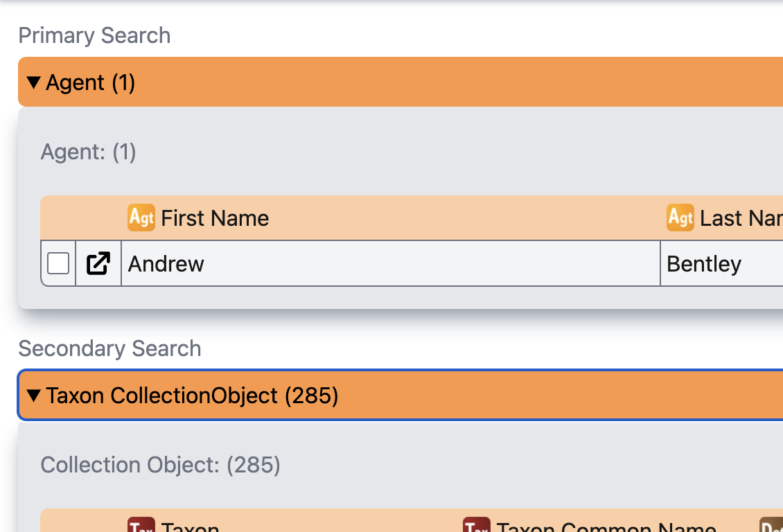Open Andrew Bentley's record via external-link icon
Viewport: 783px width, 532px height.
pyautogui.click(x=97, y=263)
